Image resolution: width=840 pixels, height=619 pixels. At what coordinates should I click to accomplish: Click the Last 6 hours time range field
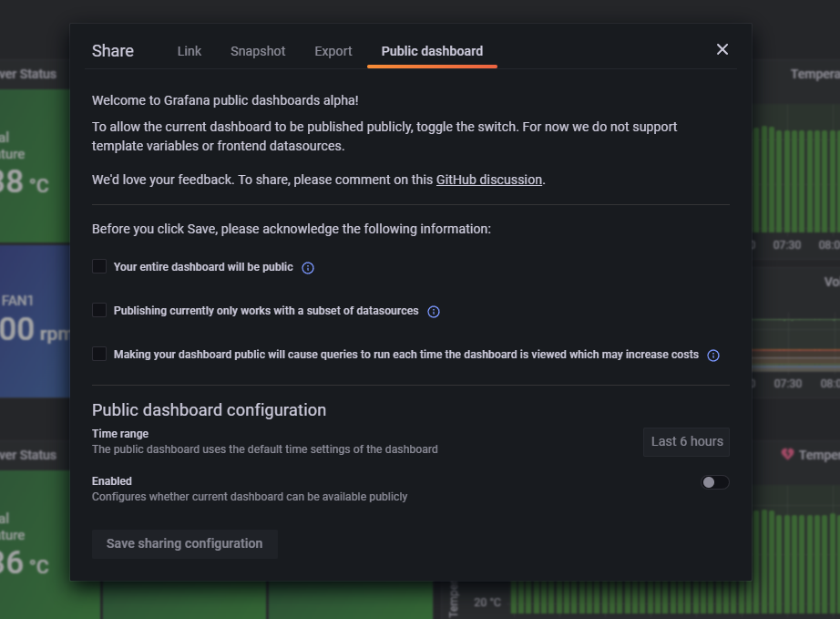pos(686,441)
